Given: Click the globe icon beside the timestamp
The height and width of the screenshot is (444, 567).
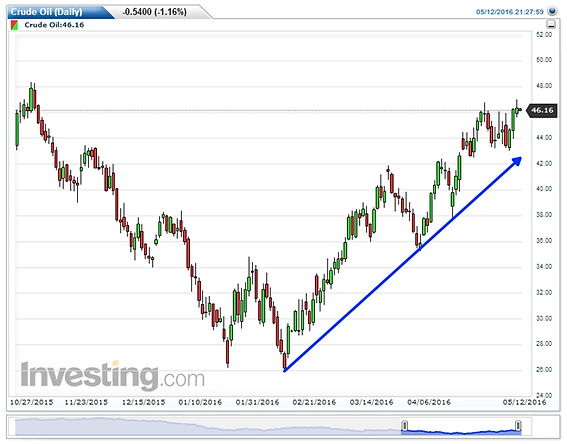Looking at the screenshot, I should point(552,11).
